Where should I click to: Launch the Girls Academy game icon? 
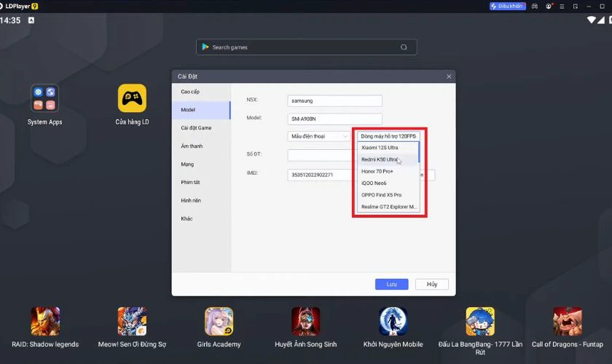click(219, 322)
